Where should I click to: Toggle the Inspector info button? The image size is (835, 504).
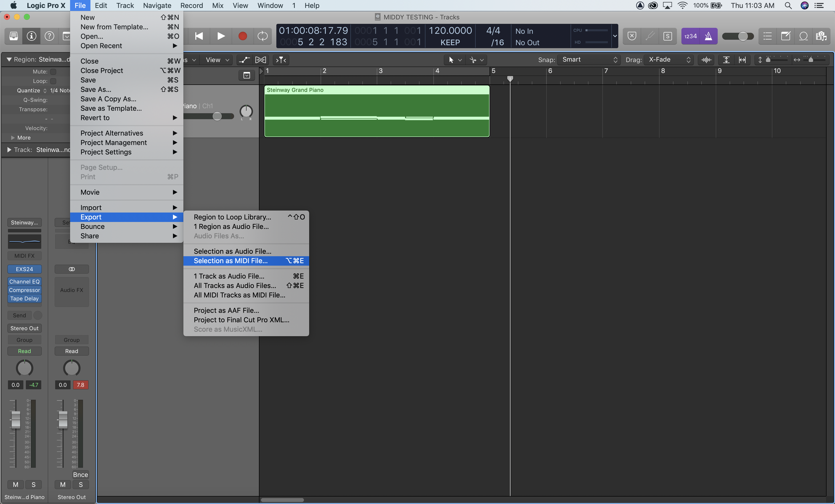pos(32,36)
